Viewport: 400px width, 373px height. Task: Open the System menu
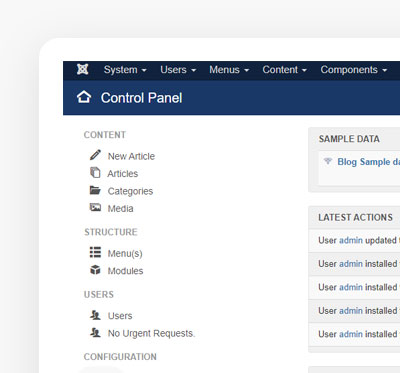(125, 70)
